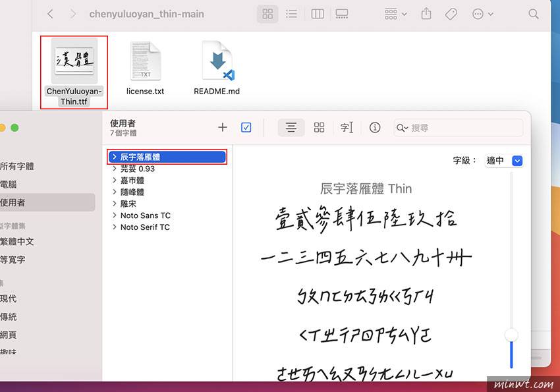Select ChenYuluoyan-Thin.ttf font file
The width and height of the screenshot is (560, 392).
pos(74,72)
